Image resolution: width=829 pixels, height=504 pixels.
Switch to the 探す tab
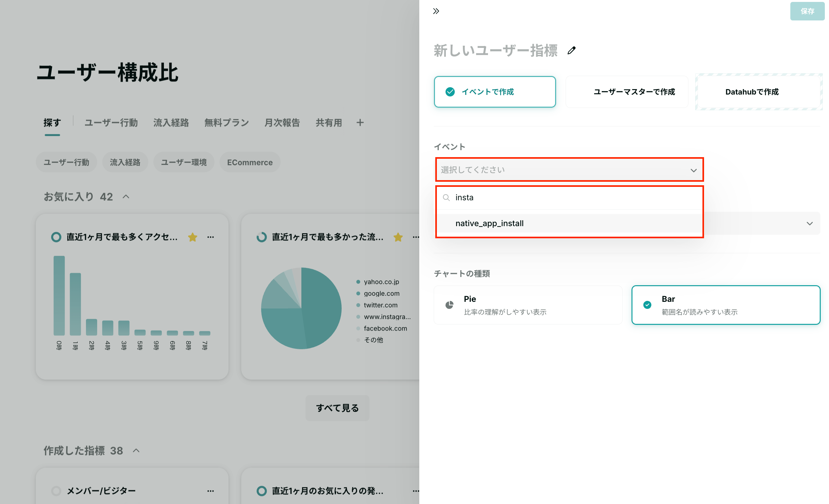point(52,123)
